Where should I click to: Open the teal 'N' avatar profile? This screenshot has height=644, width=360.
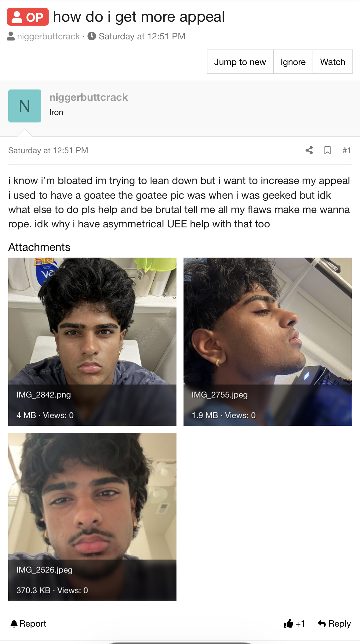pos(25,106)
